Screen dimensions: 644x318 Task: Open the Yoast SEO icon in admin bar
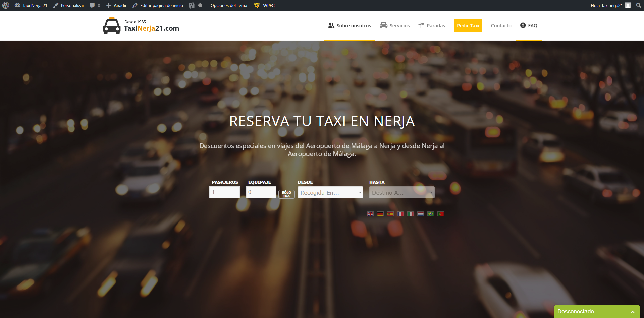(191, 5)
